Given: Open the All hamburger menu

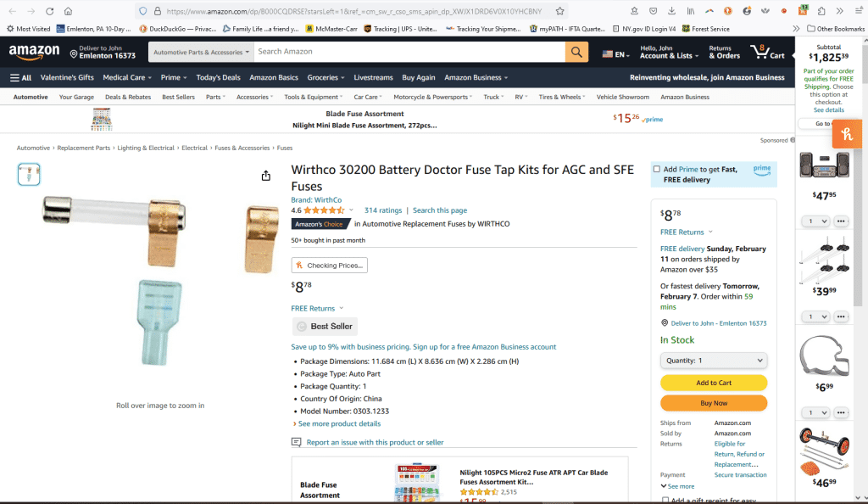Looking at the screenshot, I should (x=21, y=77).
